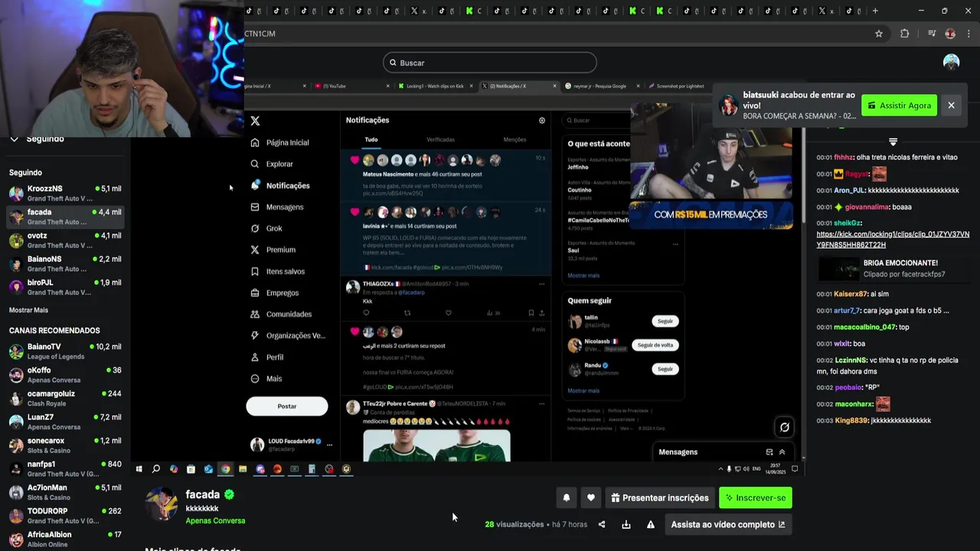The image size is (980, 551).
Task: Jump to latest chat with arrow icon
Action: click(x=893, y=142)
